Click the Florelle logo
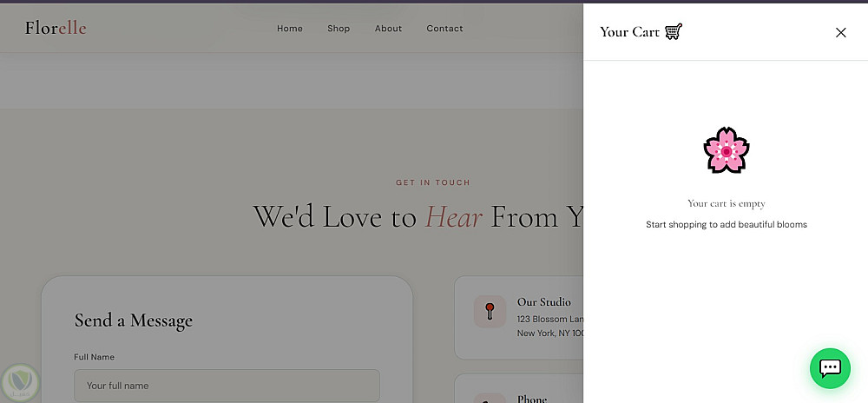The height and width of the screenshot is (403, 868). pyautogui.click(x=56, y=28)
